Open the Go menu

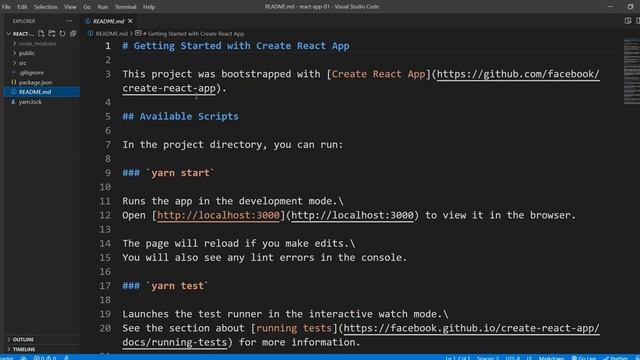click(x=87, y=7)
